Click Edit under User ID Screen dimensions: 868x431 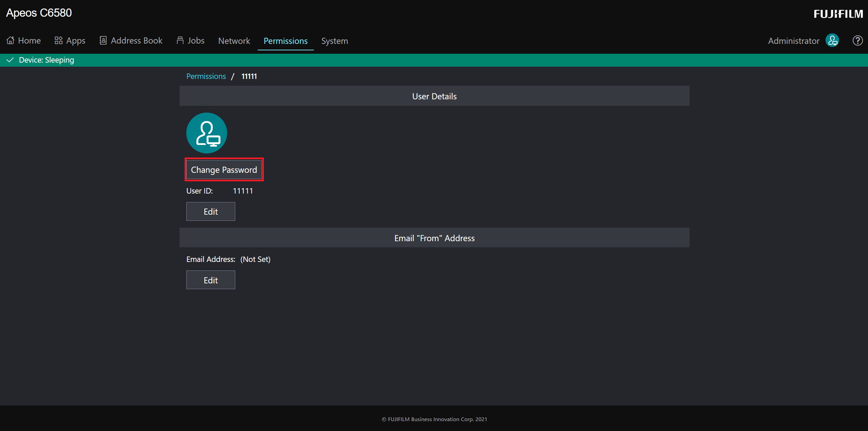click(x=210, y=212)
